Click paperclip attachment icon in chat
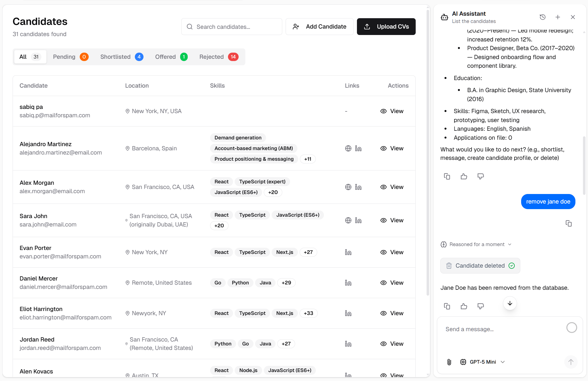The height and width of the screenshot is (381, 588). (x=449, y=362)
